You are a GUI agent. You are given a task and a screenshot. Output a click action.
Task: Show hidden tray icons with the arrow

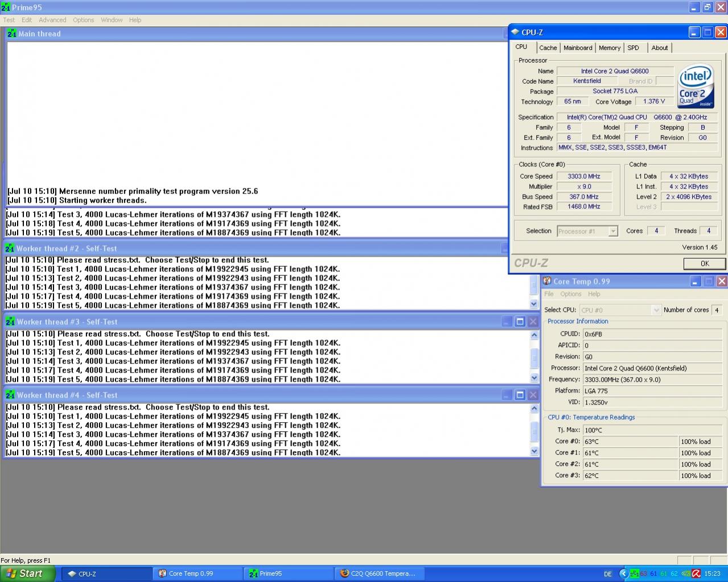click(623, 573)
